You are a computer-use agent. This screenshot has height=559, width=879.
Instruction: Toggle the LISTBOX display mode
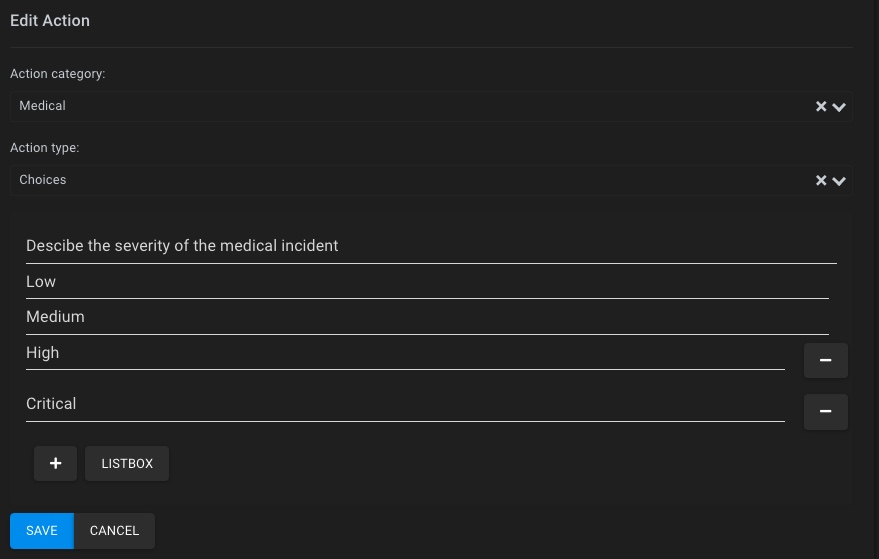(x=127, y=464)
